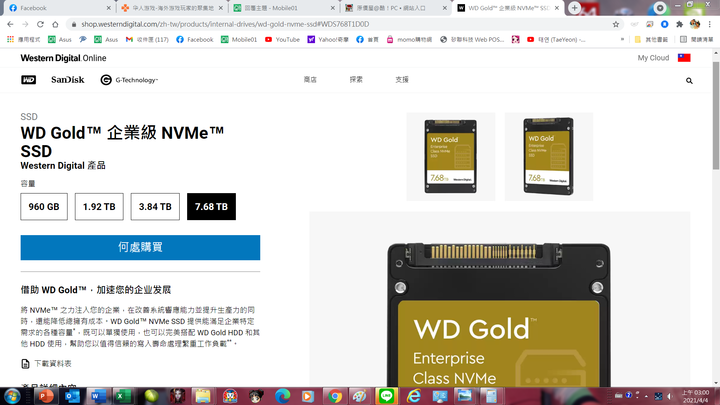Open the 태연 (TaeYeon) YouTube bookmark
This screenshot has height=405, width=720.
556,39
